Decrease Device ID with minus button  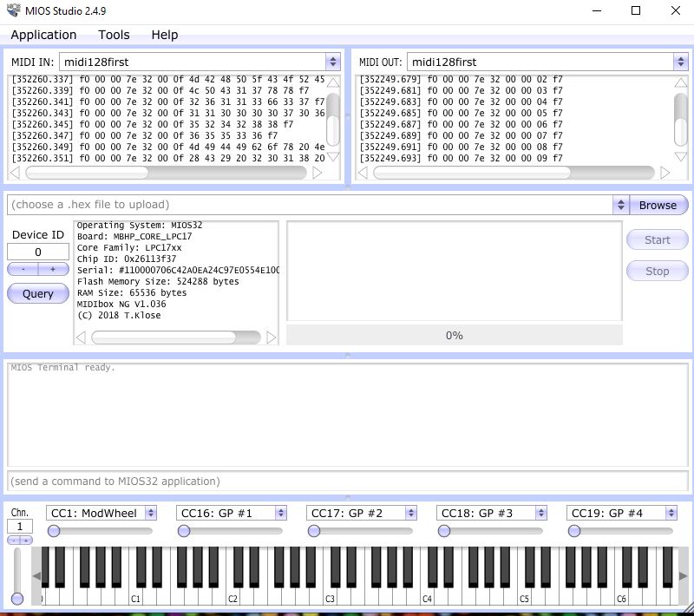click(23, 269)
